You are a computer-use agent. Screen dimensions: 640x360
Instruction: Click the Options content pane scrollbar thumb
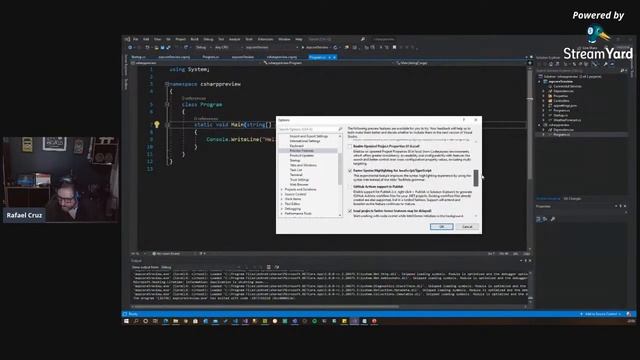[476, 178]
